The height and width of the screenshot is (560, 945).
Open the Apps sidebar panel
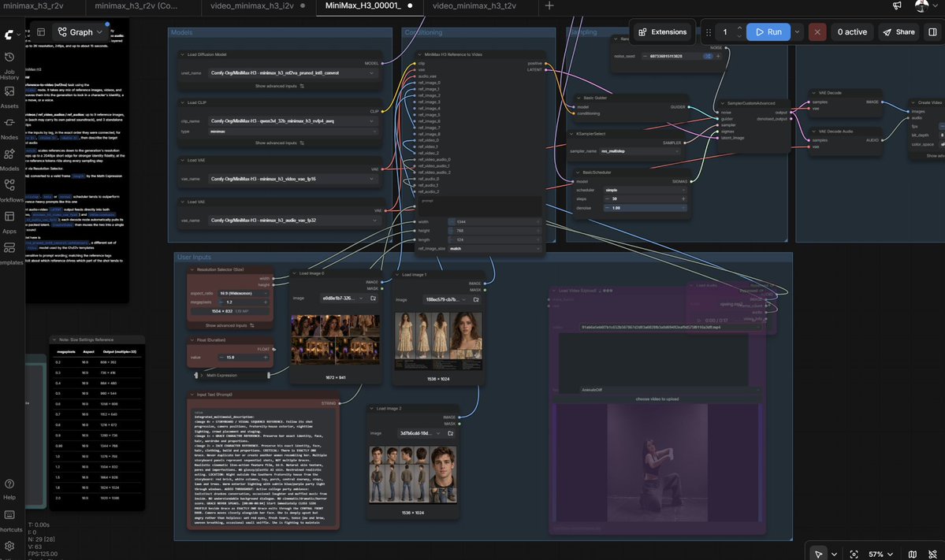[x=9, y=223]
